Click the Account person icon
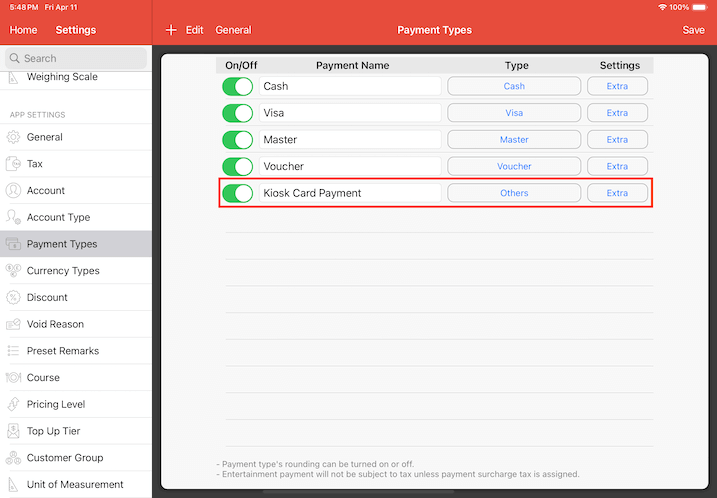717x498 pixels. [x=14, y=190]
